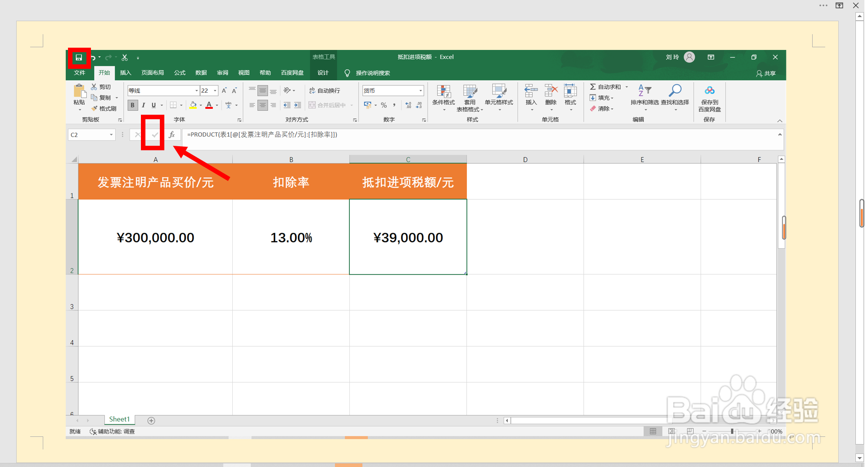Image resolution: width=868 pixels, height=467 pixels.
Task: Switch to the Page Layout (页面布局) tab
Action: (153, 73)
